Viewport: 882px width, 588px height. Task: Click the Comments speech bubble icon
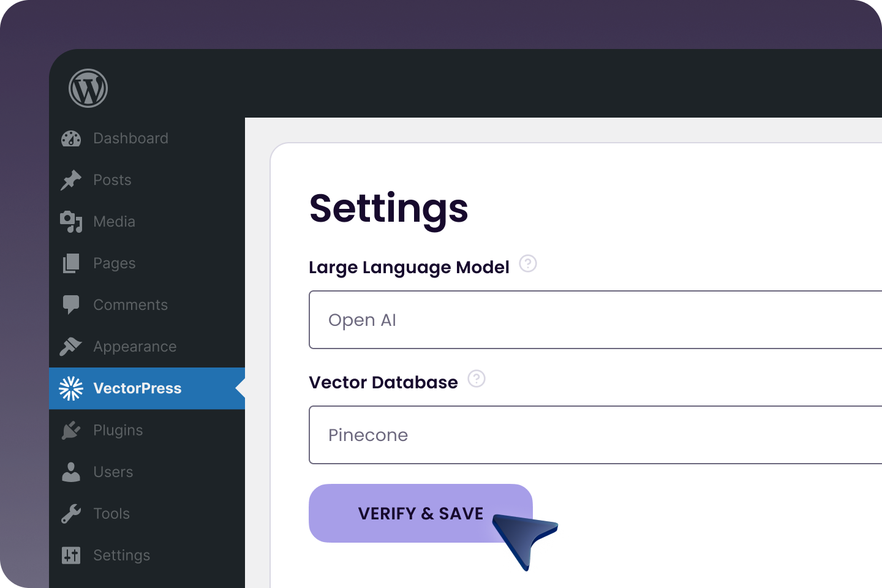click(x=71, y=305)
